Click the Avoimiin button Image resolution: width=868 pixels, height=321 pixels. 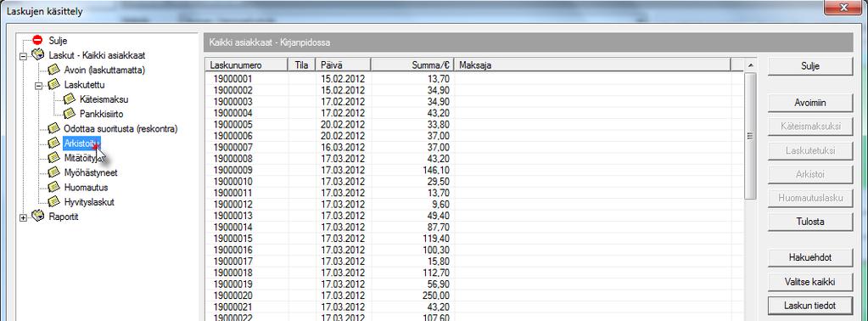point(809,103)
